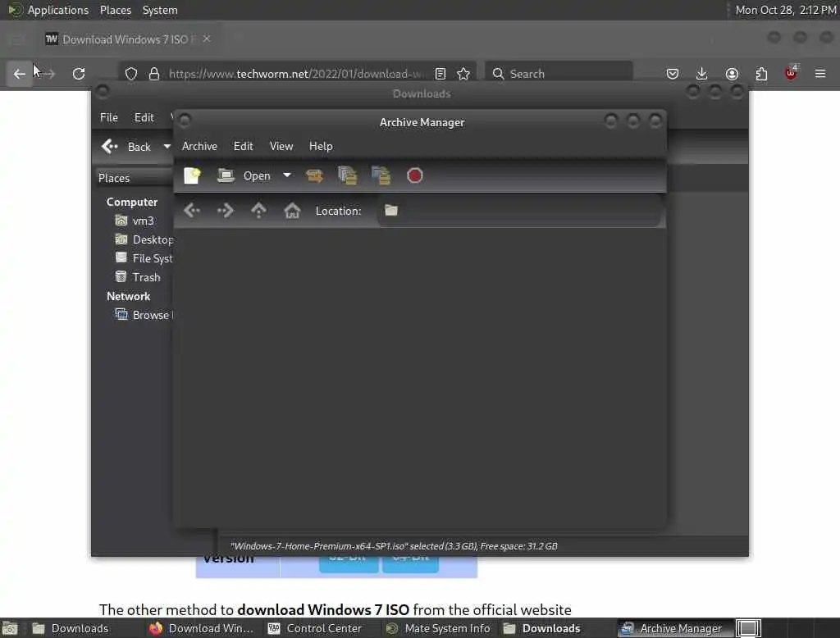The width and height of the screenshot is (840, 638).
Task: Go to home location in Archive Manager
Action: pos(292,211)
